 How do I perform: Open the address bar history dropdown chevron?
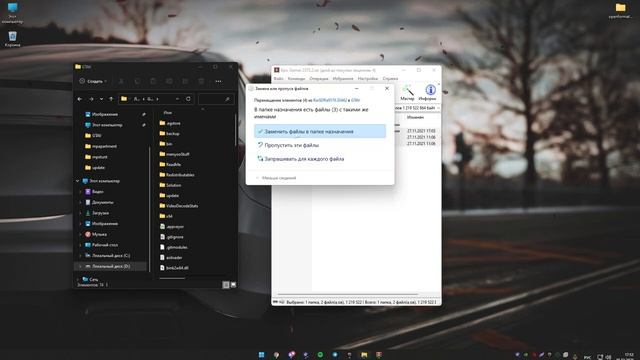tap(177, 99)
